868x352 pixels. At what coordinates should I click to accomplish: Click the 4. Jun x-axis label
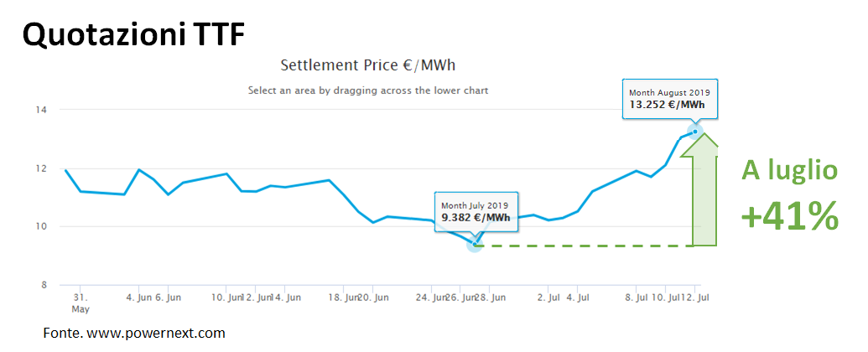coord(138,298)
